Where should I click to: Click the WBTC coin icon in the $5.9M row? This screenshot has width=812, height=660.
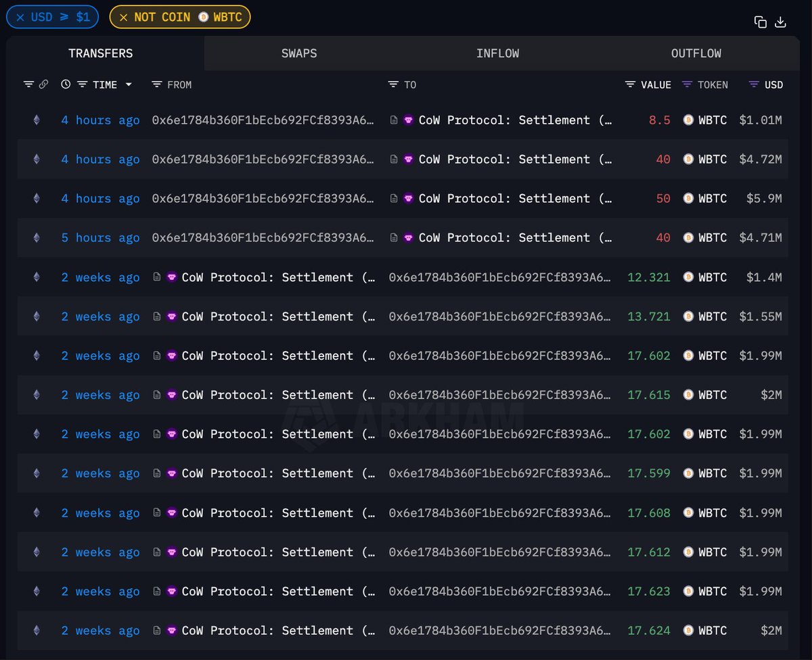click(x=688, y=199)
